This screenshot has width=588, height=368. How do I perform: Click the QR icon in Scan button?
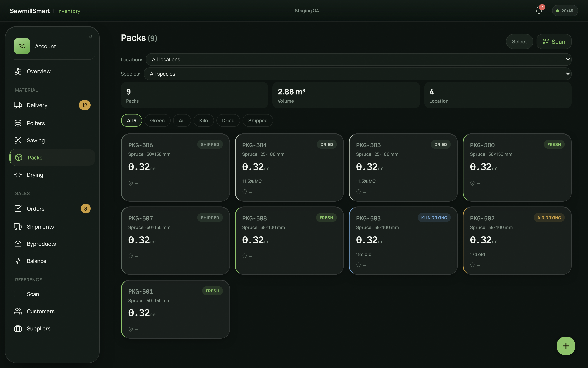(546, 42)
